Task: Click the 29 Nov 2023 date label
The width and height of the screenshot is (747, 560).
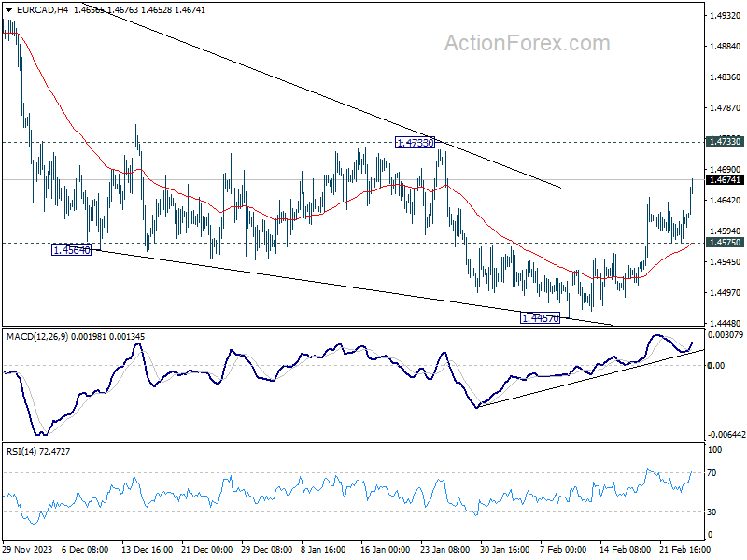Action: (x=27, y=549)
